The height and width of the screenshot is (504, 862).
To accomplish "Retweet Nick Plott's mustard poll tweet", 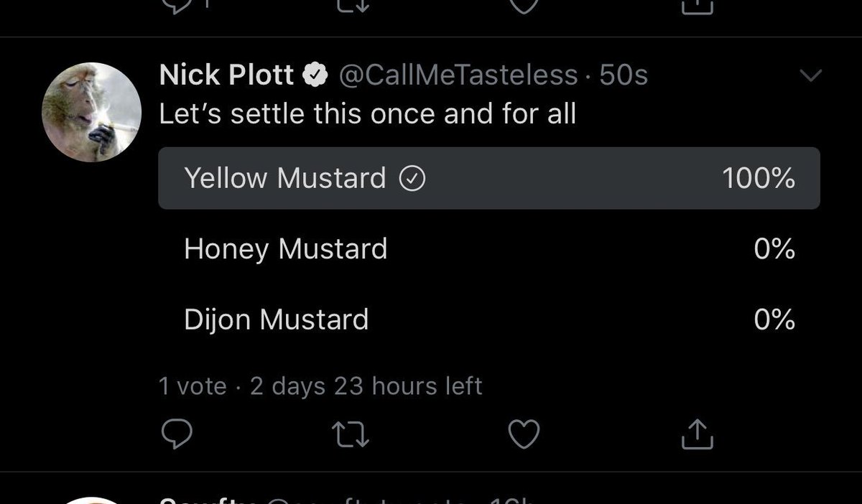I will tap(352, 433).
